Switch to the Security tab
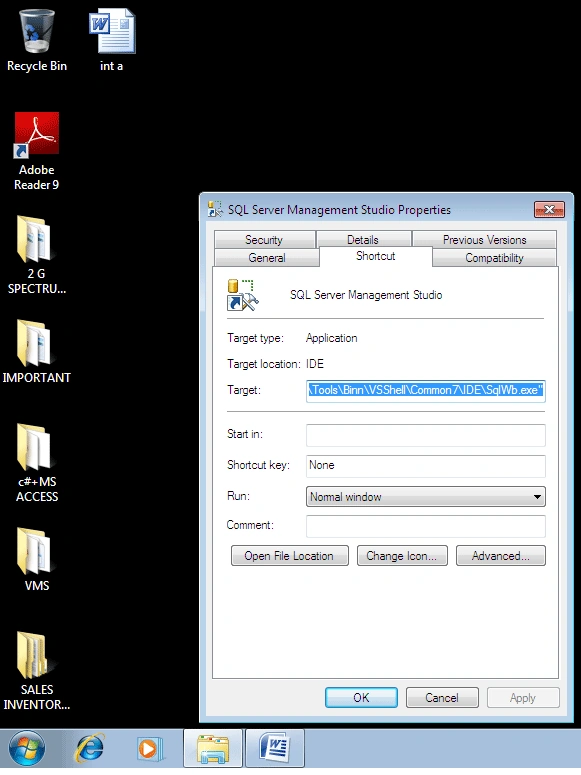This screenshot has height=775, width=581. pyautogui.click(x=265, y=240)
